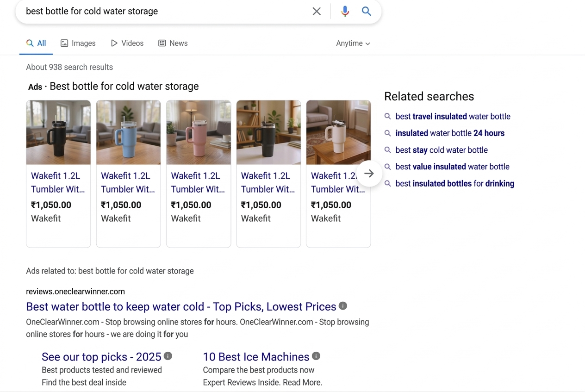
Task: Click the next arrow on the product carousel
Action: pos(369,173)
